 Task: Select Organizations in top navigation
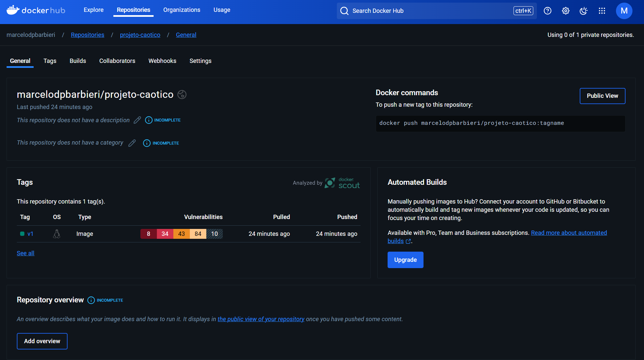pyautogui.click(x=182, y=10)
